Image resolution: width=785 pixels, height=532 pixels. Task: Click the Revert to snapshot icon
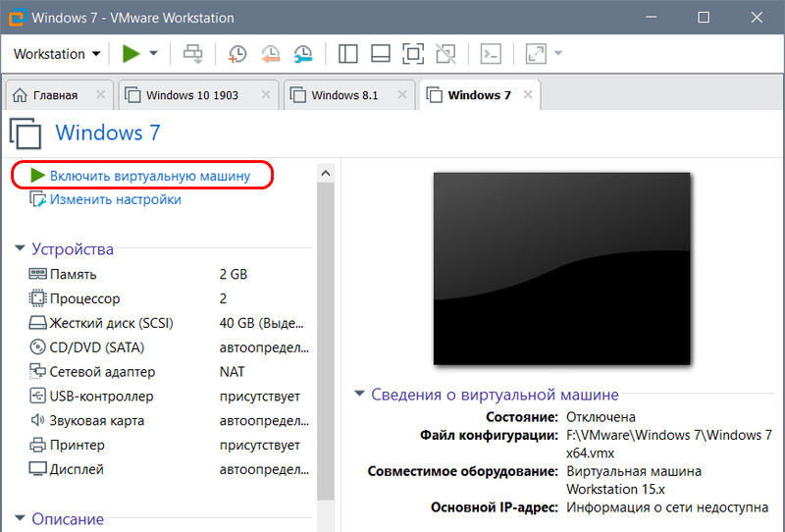(271, 54)
